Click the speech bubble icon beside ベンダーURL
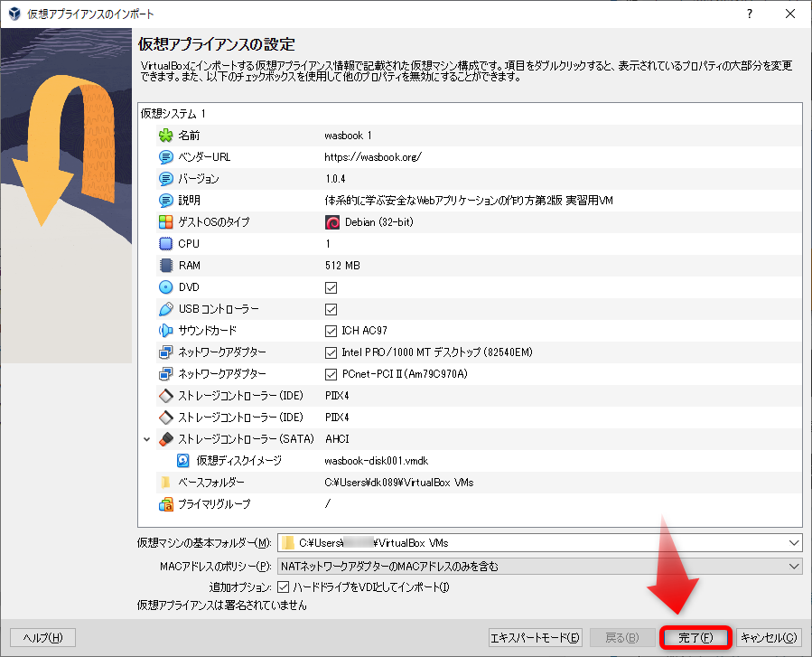Image resolution: width=812 pixels, height=657 pixels. click(165, 157)
